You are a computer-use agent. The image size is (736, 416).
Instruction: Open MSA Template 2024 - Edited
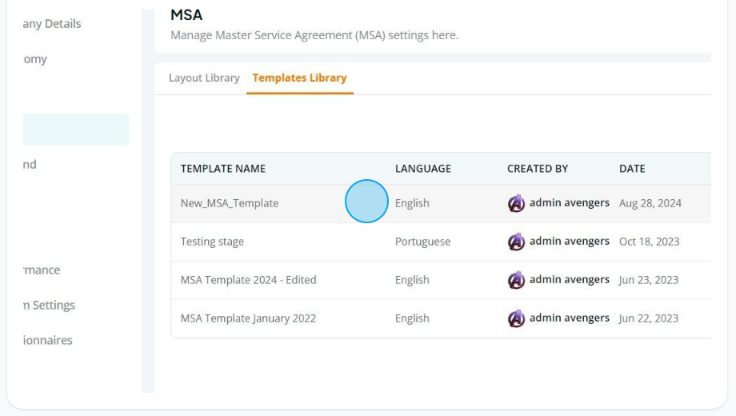click(248, 280)
